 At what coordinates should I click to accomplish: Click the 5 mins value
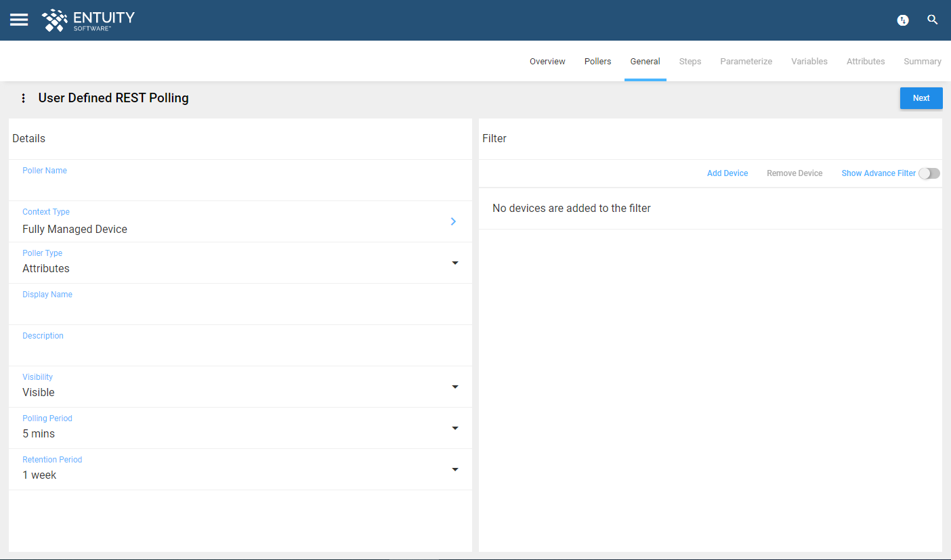[39, 434]
